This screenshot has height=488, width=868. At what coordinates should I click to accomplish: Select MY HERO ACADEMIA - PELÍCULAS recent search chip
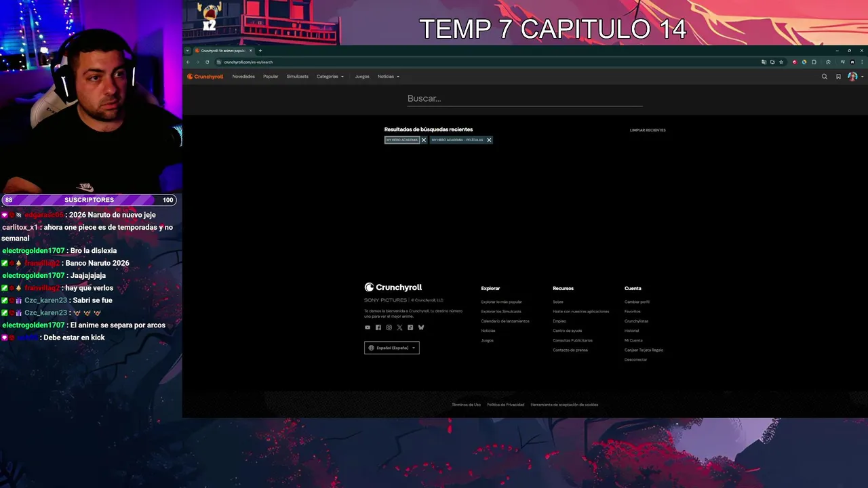click(457, 140)
